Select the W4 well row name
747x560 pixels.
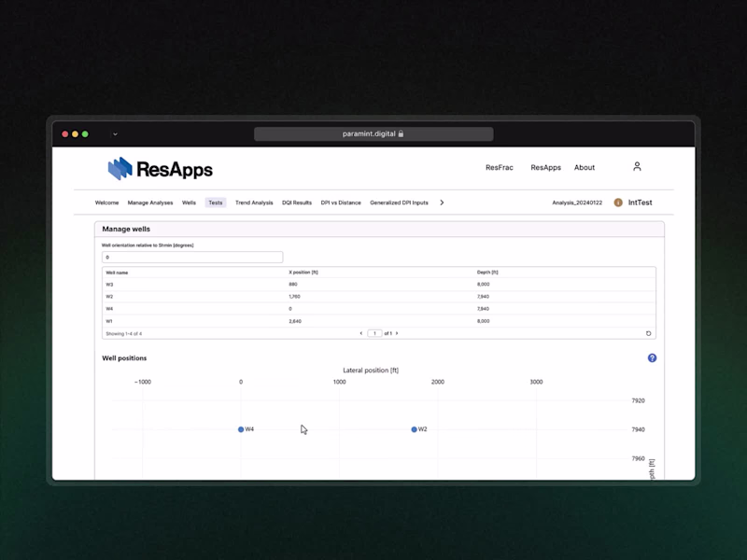(109, 309)
